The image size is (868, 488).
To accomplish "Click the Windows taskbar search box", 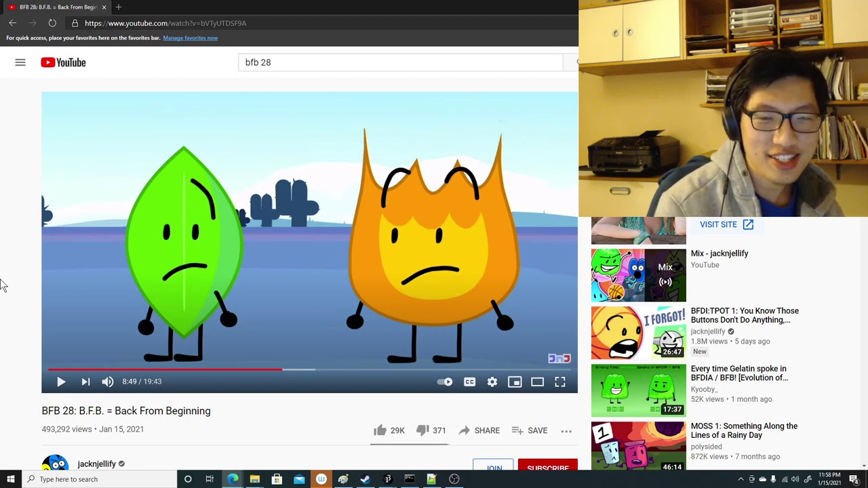I will (x=99, y=479).
